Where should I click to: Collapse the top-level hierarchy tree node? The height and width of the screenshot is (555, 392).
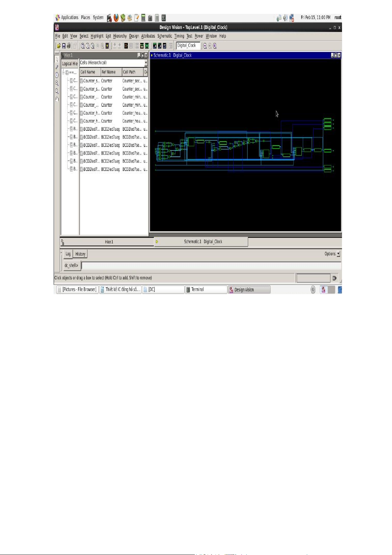tap(64, 72)
